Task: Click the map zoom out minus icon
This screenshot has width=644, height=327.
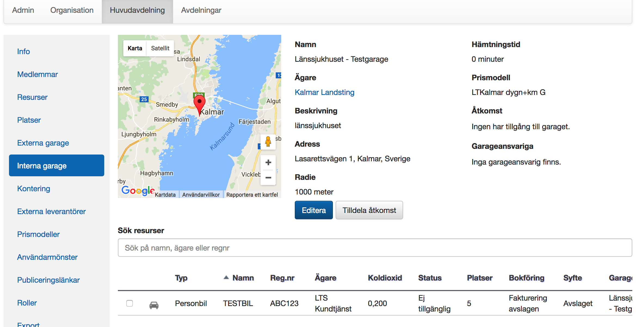Action: pos(268,178)
